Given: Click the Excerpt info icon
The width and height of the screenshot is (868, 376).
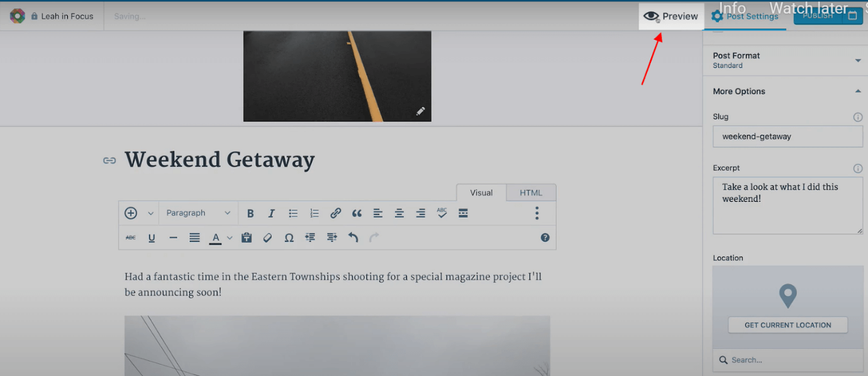Looking at the screenshot, I should tap(857, 169).
